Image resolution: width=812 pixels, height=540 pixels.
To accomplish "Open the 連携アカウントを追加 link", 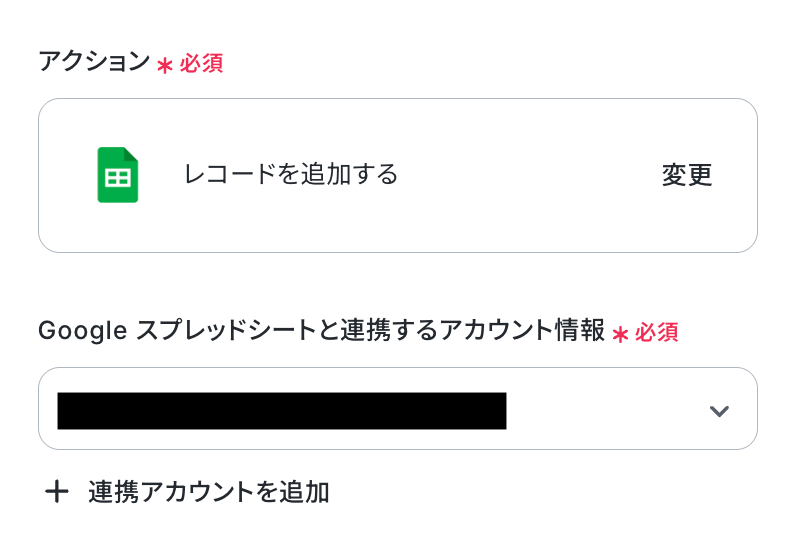I will click(208, 492).
